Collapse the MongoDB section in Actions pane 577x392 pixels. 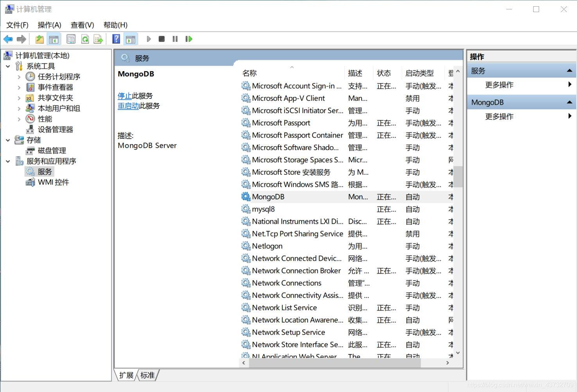[x=569, y=102]
